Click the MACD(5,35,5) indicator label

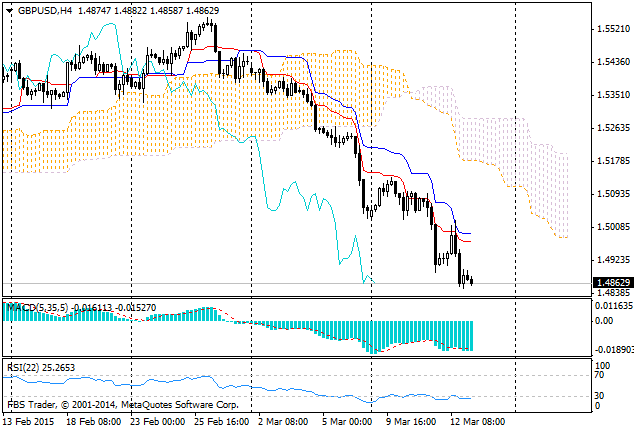[x=38, y=308]
